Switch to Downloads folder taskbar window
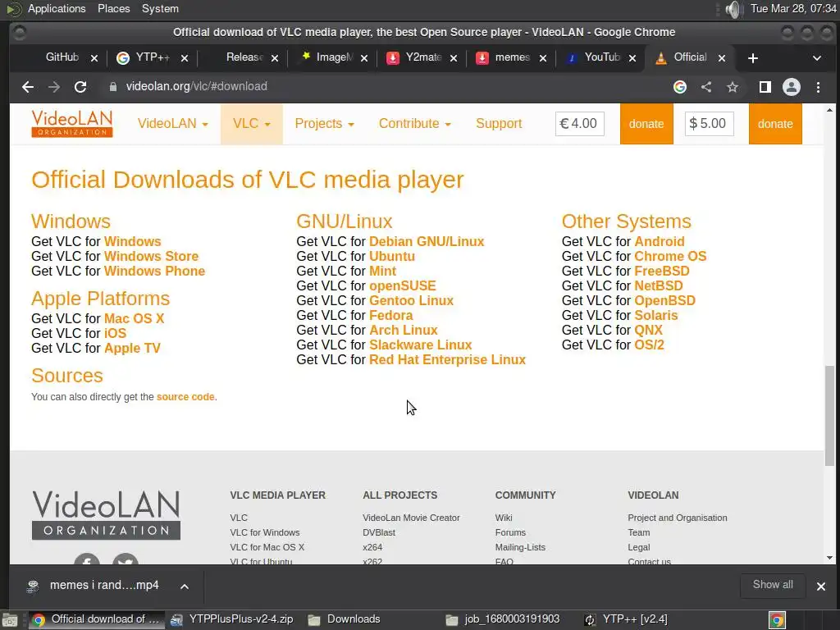840x630 pixels. (344, 620)
